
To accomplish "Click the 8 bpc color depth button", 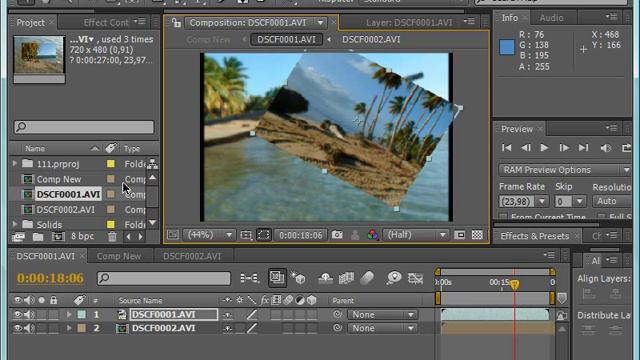I will click(82, 236).
